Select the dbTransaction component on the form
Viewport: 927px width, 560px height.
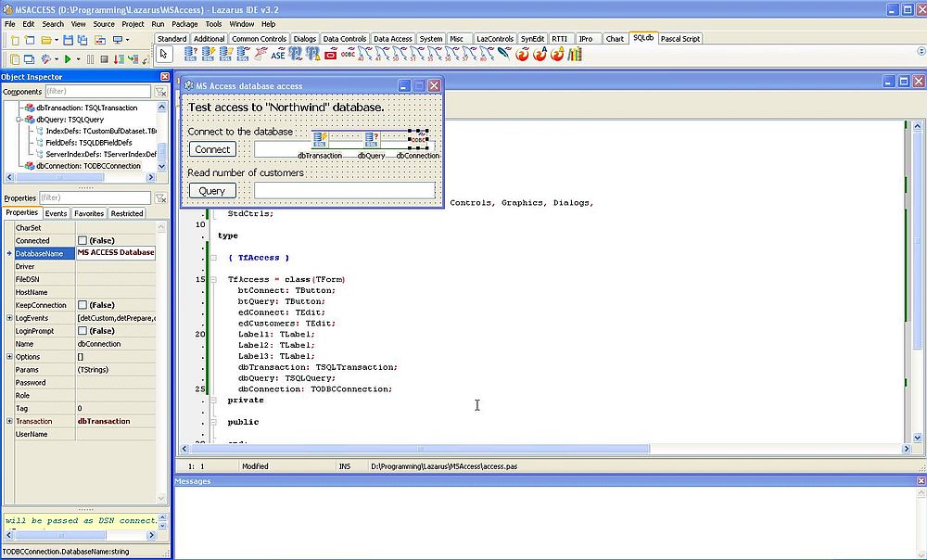[320, 140]
